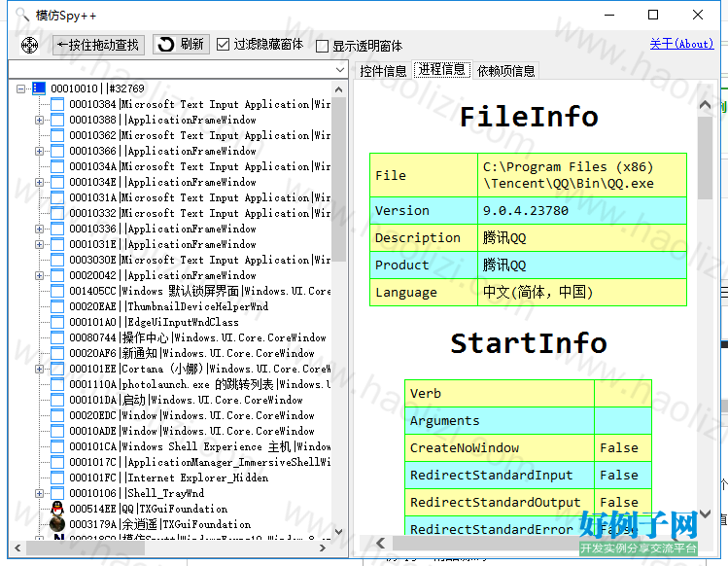Expand node 0001031E ApplicationFrameWindow
The height and width of the screenshot is (566, 728).
[40, 244]
